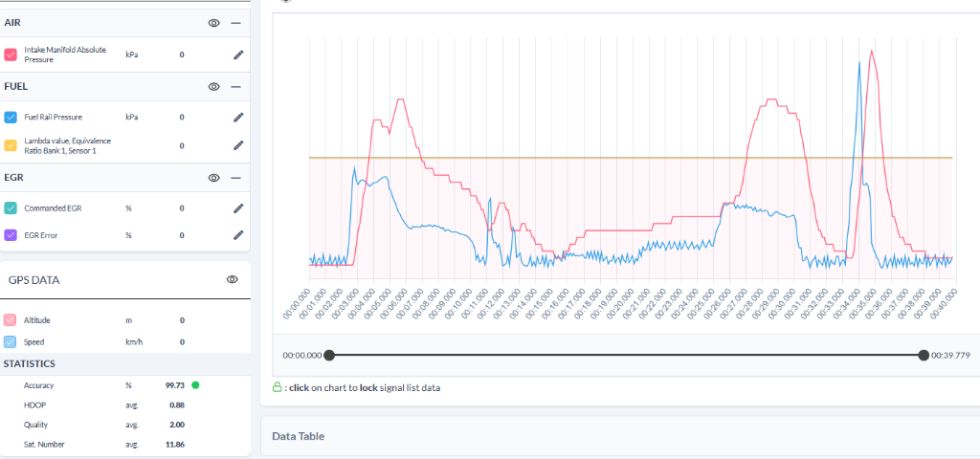
Task: Click the FUEL group heading
Action: [x=15, y=87]
